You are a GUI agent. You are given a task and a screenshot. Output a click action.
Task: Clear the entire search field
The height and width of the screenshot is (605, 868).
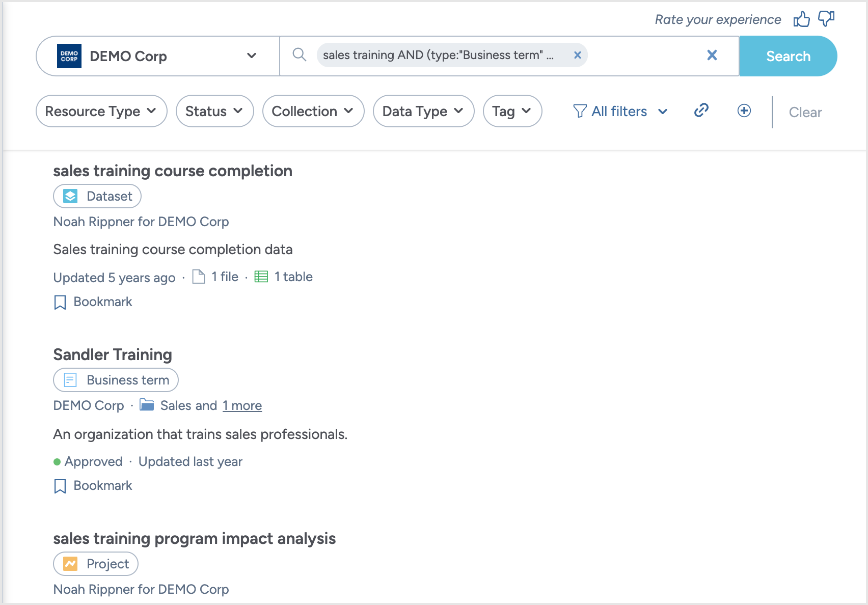(x=712, y=55)
